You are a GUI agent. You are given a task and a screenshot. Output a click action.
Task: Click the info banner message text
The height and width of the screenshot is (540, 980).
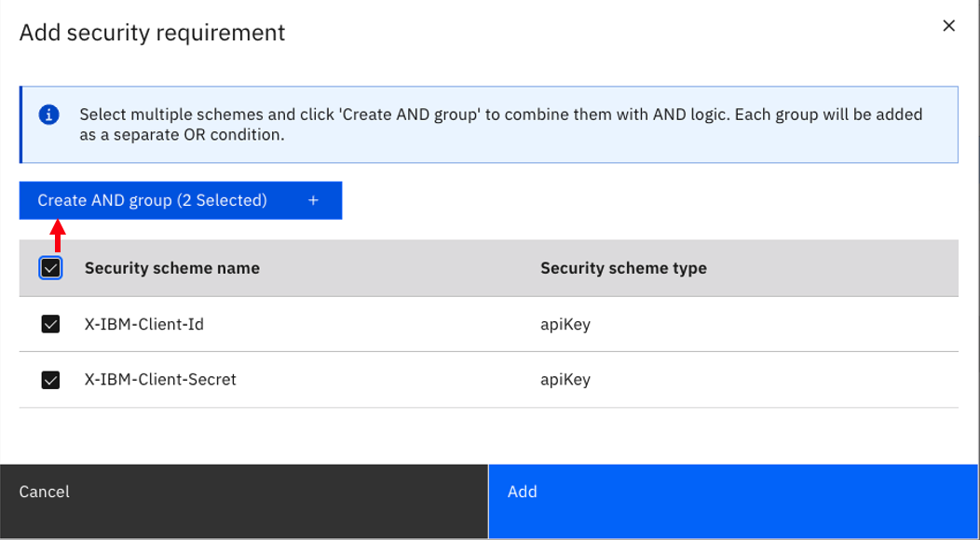pos(500,125)
